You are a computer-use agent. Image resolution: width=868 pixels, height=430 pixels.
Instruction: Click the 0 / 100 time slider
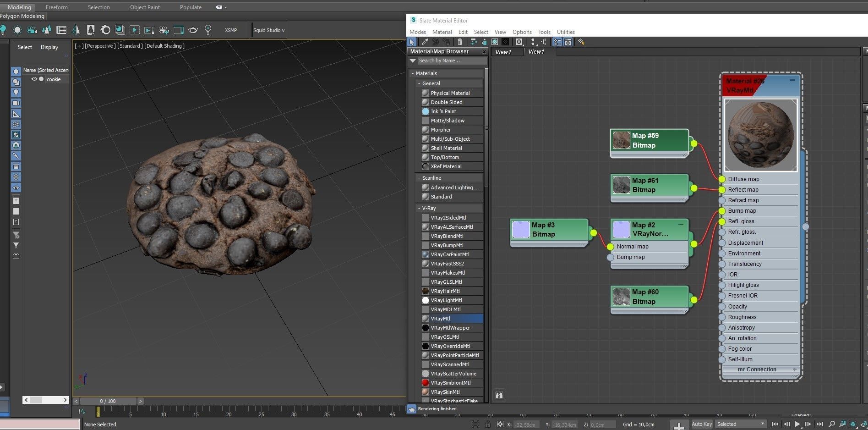point(108,401)
